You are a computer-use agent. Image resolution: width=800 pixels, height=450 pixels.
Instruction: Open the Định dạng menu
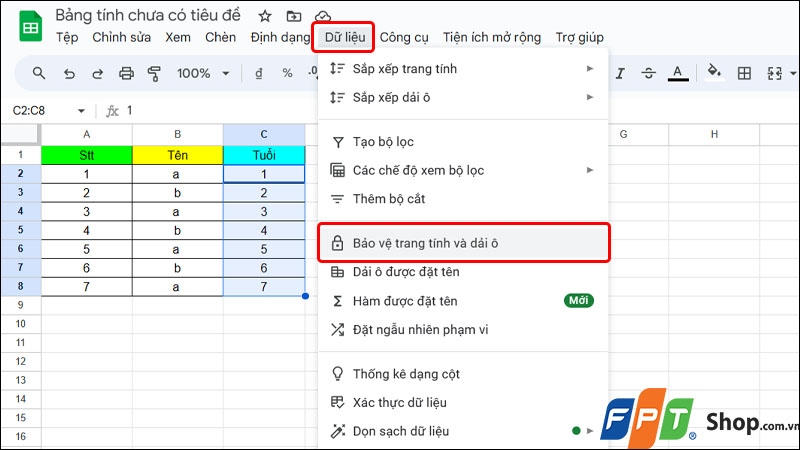[280, 38]
